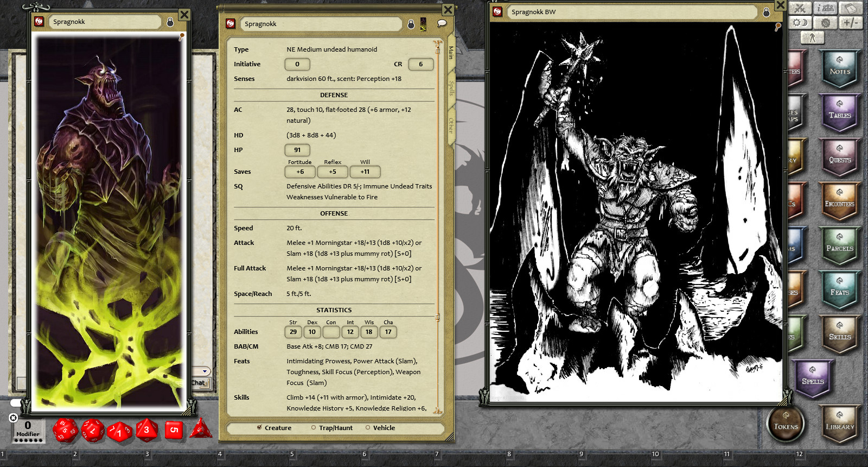Open the Encounters sidebar button

[x=839, y=201]
